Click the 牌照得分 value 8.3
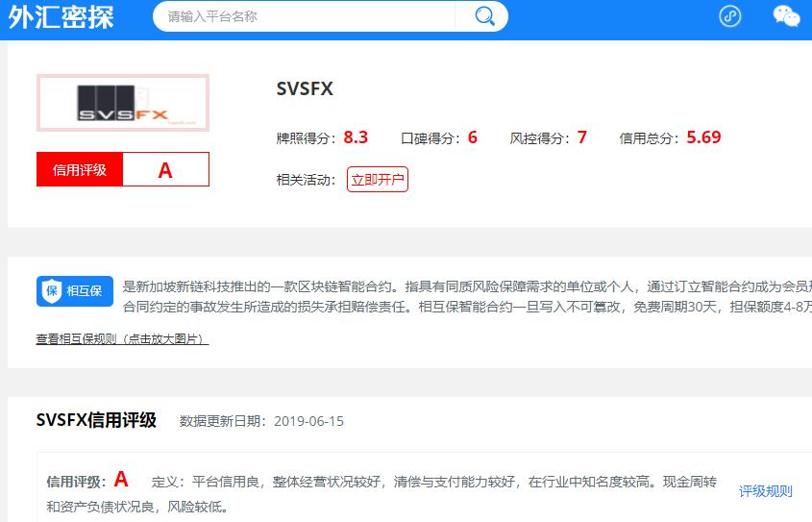 tap(356, 137)
